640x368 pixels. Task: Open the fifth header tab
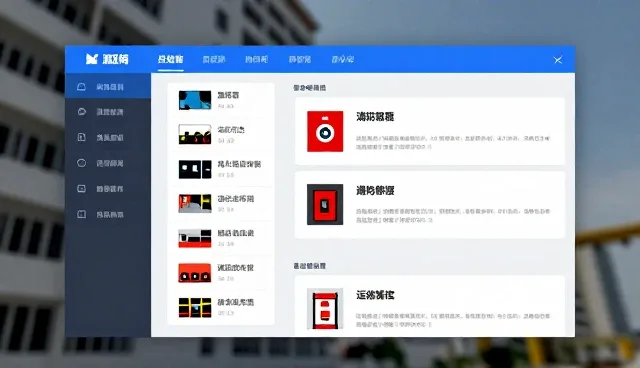(x=342, y=60)
